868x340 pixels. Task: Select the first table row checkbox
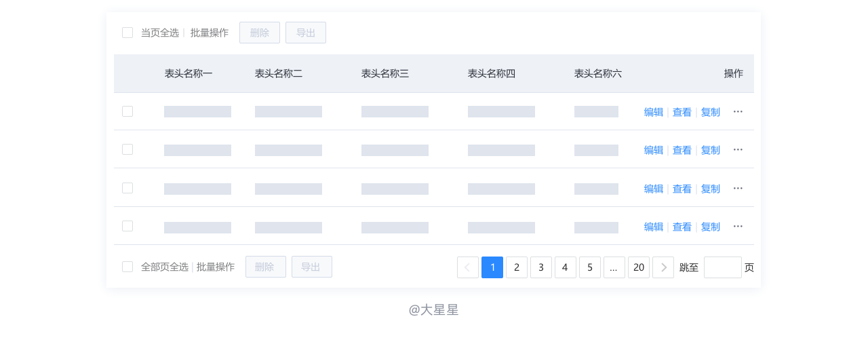click(127, 111)
